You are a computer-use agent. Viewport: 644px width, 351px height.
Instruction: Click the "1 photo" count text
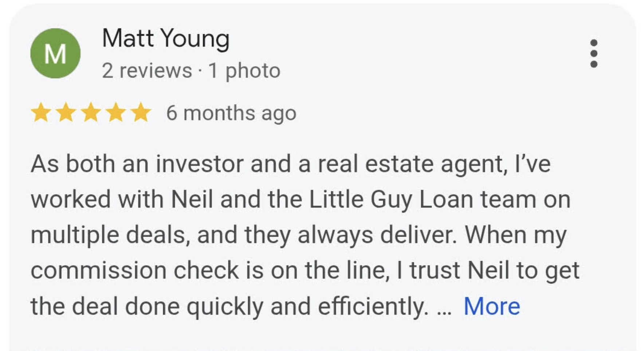[x=244, y=70]
